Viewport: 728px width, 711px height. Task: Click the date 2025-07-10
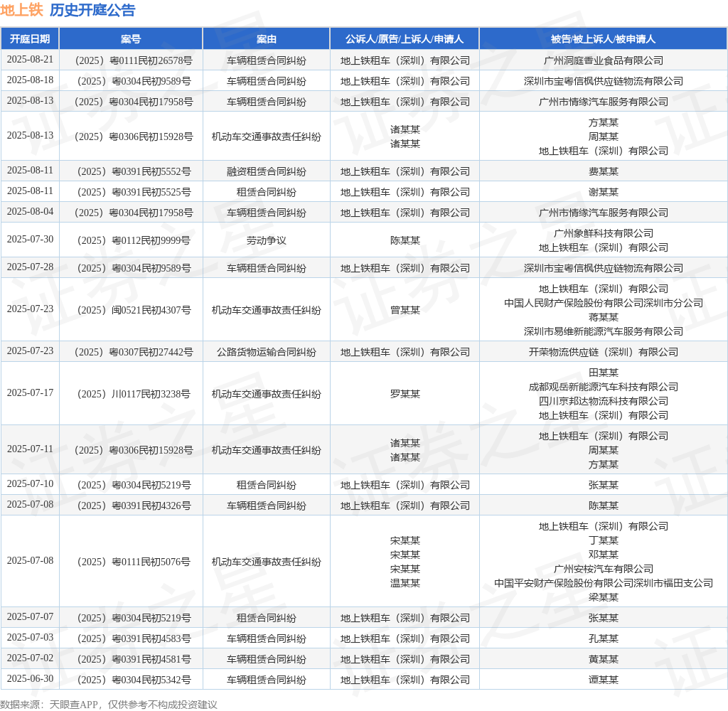point(30,484)
